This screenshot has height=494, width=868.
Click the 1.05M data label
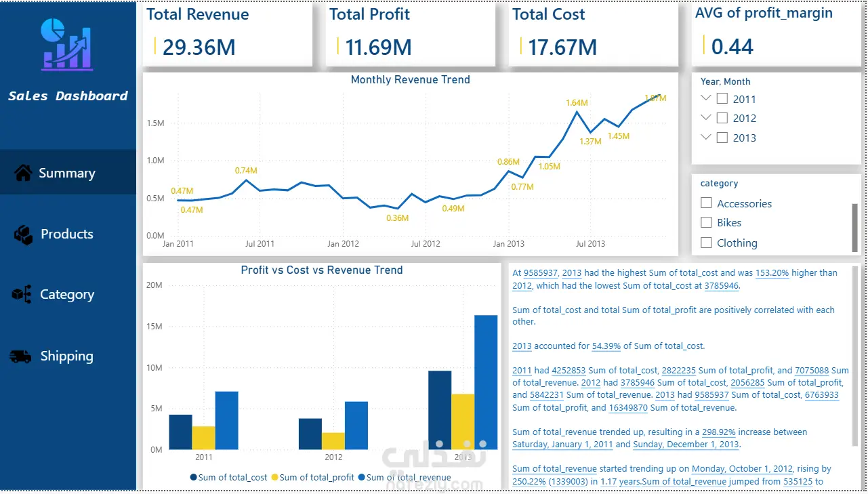point(549,167)
